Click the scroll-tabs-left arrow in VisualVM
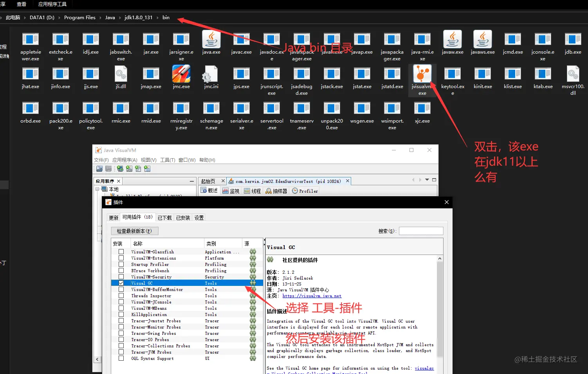 413,180
